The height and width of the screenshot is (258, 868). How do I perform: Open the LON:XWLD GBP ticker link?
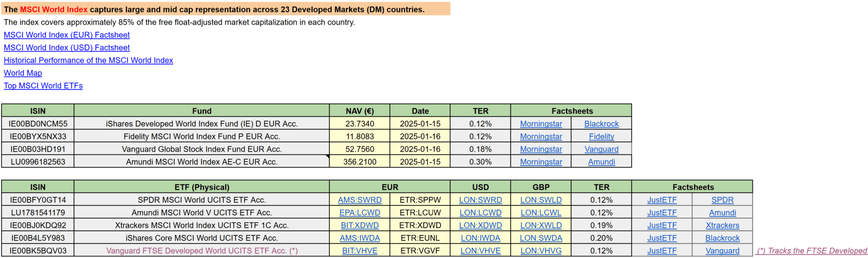click(x=541, y=225)
